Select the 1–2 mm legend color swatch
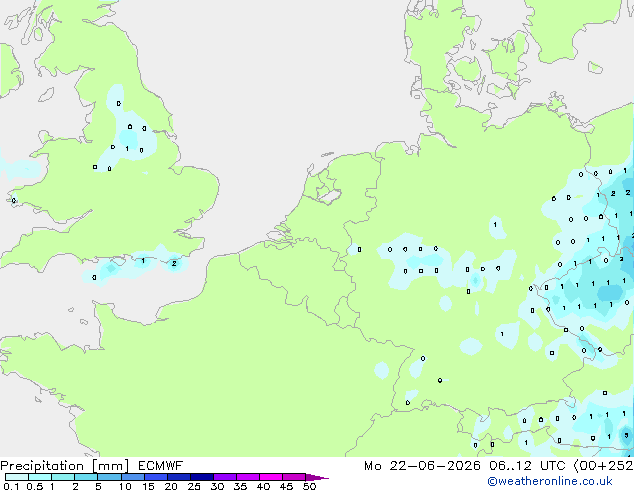The height and width of the screenshot is (490, 634). [63, 477]
